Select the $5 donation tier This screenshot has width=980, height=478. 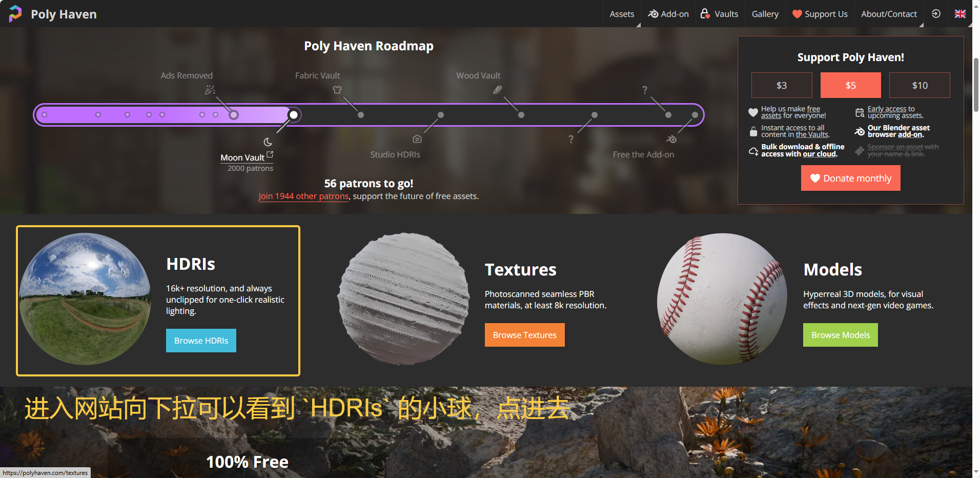point(851,85)
